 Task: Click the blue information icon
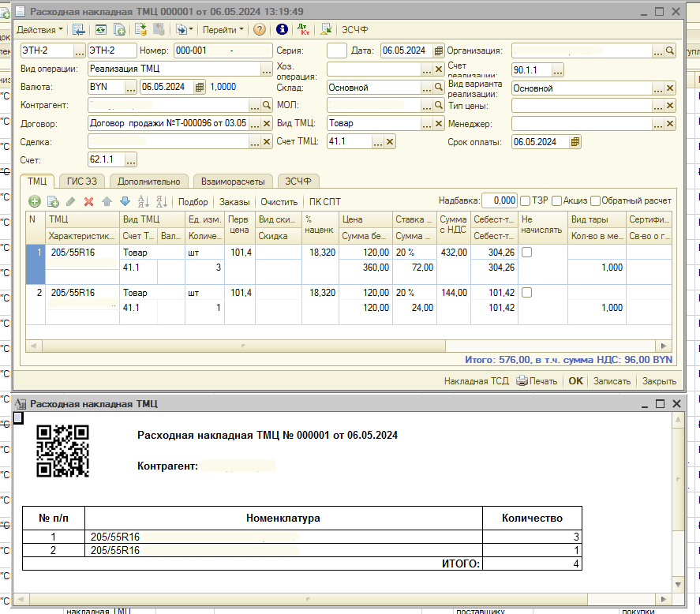click(x=282, y=29)
